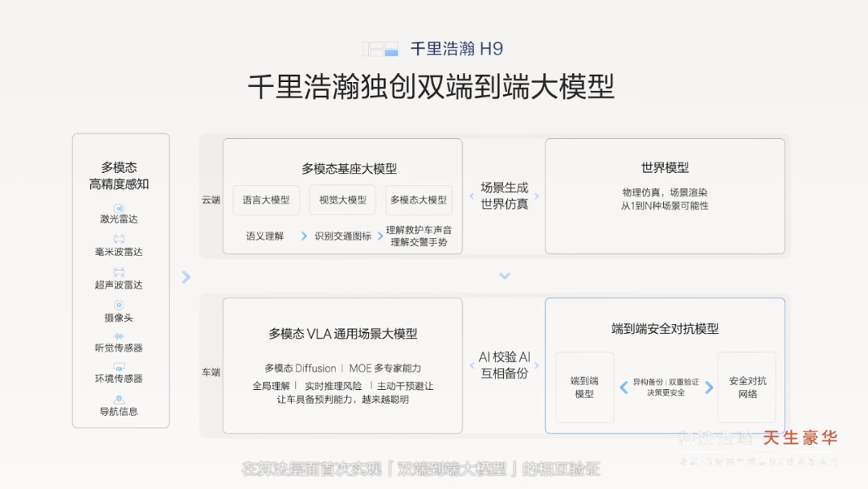
Task: Click the 识别交通图标 text
Action: pos(342,236)
